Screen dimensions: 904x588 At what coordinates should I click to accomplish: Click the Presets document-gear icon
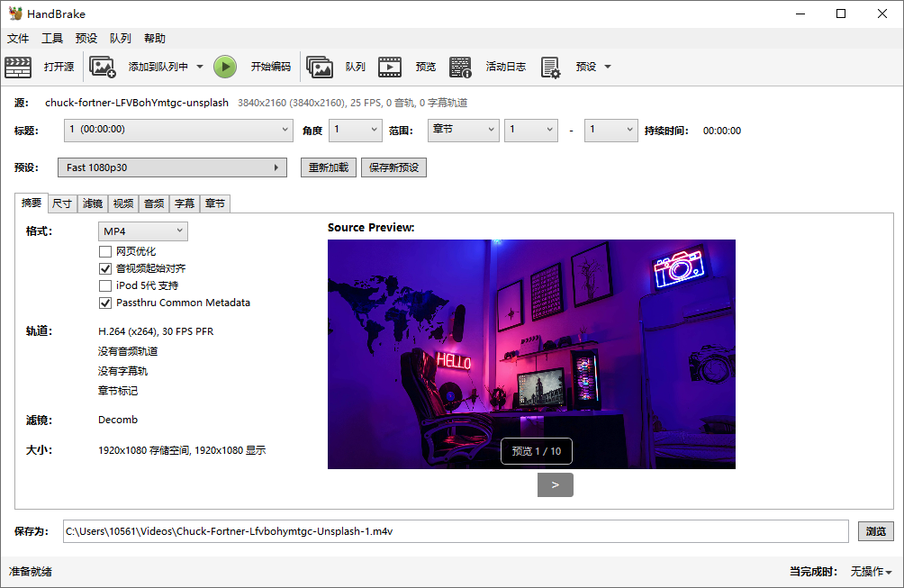[550, 67]
